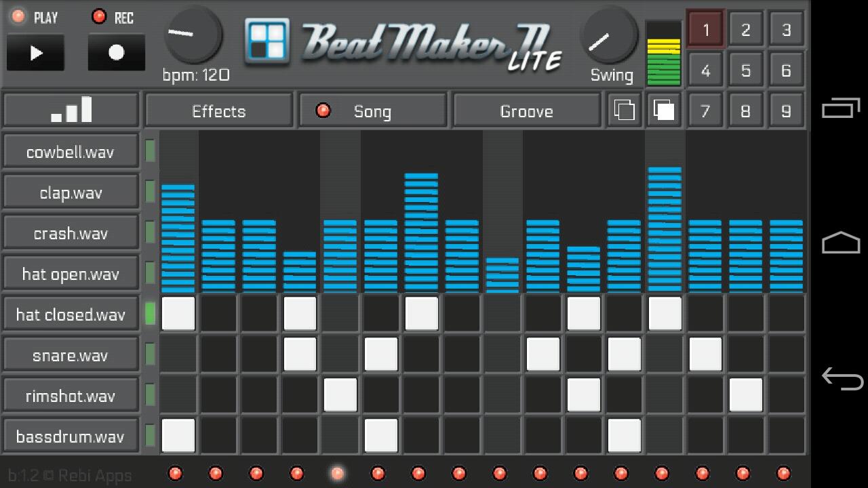Select pattern 6
Viewport: 868px width, 488px height.
tap(787, 70)
